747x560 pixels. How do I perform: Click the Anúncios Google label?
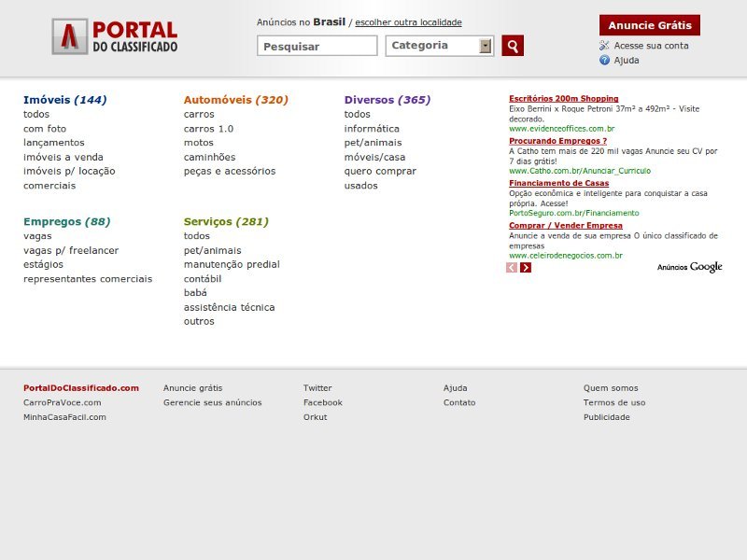coord(690,267)
